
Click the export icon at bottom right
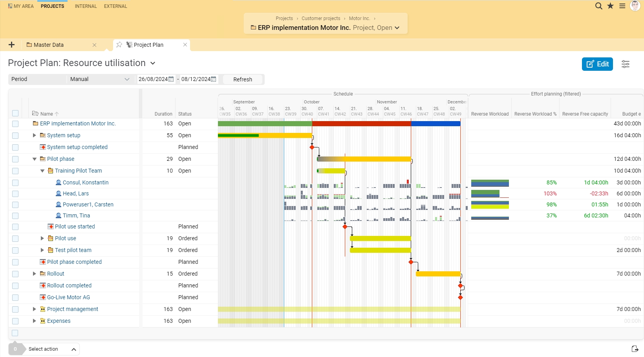click(635, 349)
